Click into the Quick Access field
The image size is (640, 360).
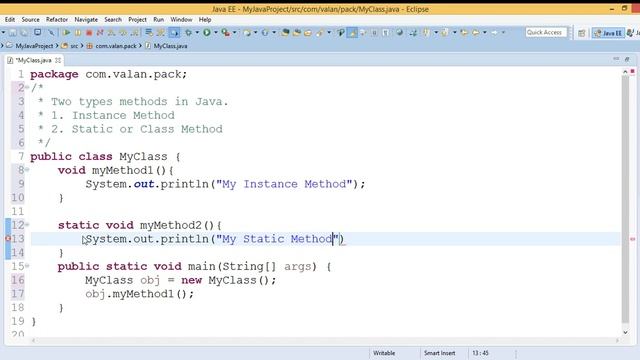(x=546, y=32)
